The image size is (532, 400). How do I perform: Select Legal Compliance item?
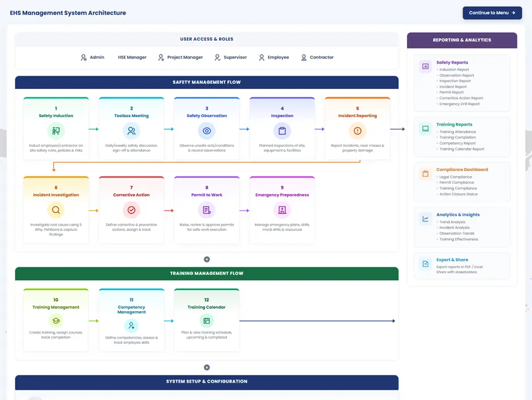[455, 177]
